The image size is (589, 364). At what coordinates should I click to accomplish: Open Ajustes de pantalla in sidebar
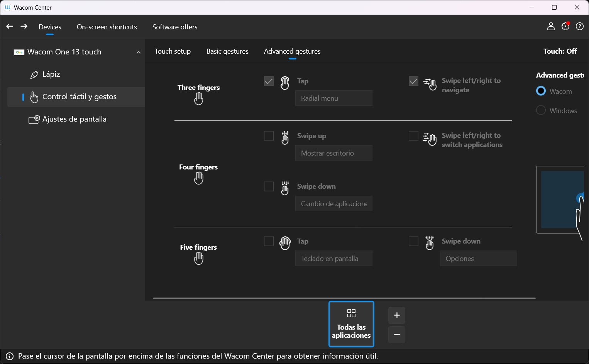click(x=74, y=119)
